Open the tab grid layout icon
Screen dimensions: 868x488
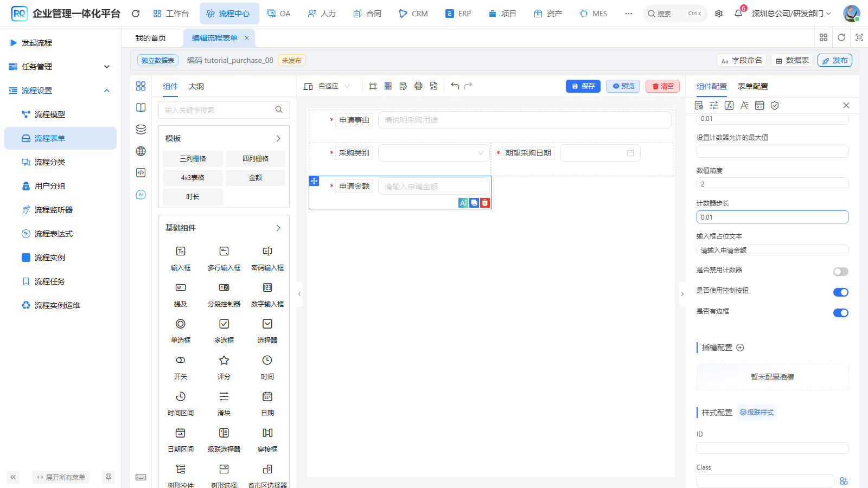[x=824, y=37]
